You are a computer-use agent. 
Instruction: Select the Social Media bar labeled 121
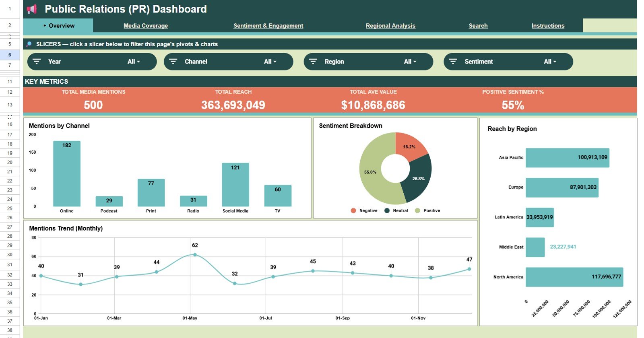(235, 185)
